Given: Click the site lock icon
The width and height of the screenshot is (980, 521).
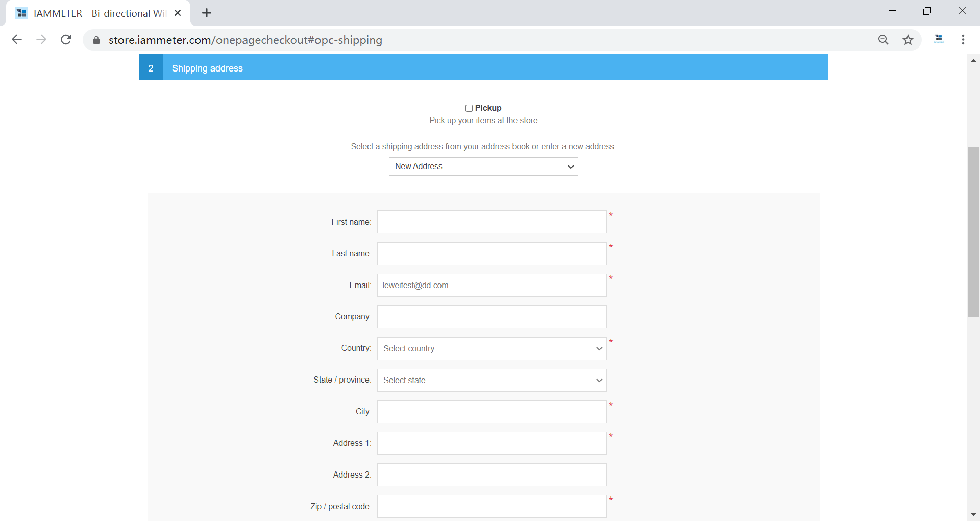Looking at the screenshot, I should coord(96,40).
